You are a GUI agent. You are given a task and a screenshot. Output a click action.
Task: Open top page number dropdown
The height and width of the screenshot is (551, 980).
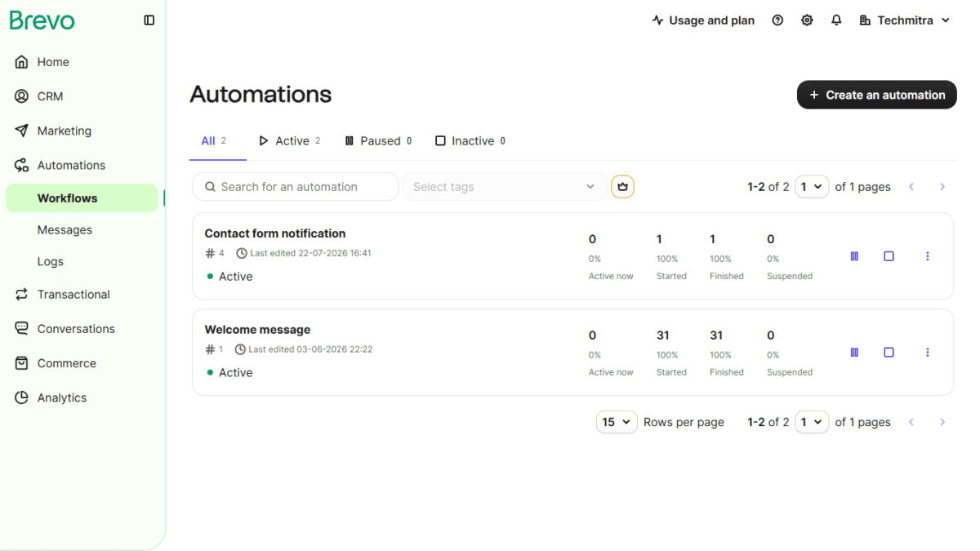812,187
